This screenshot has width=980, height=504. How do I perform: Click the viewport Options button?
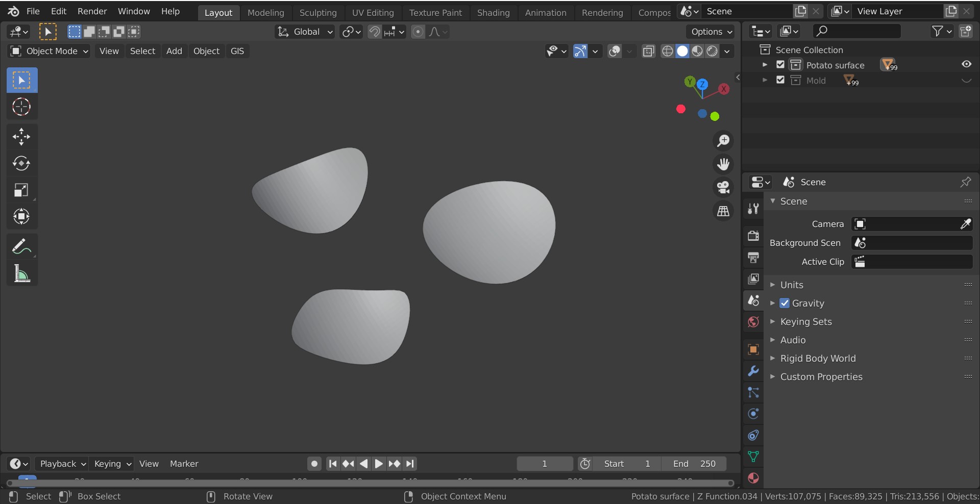(x=710, y=32)
